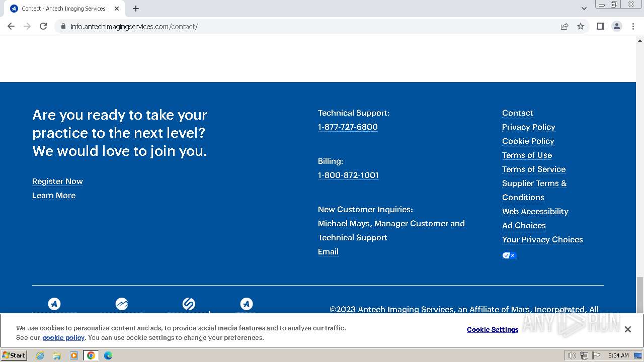Viewport: 644px width, 362px height.
Task: Open the Terms of Service link
Action: [x=534, y=169]
